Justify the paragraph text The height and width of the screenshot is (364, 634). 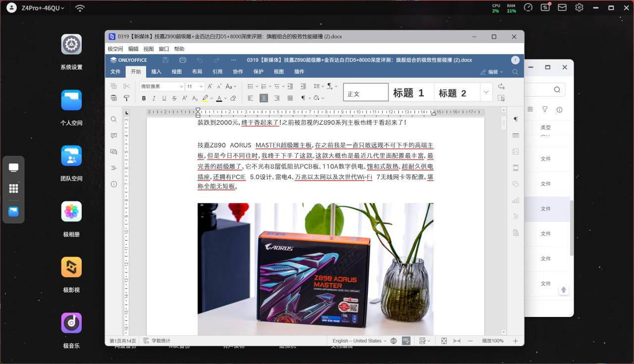290,98
